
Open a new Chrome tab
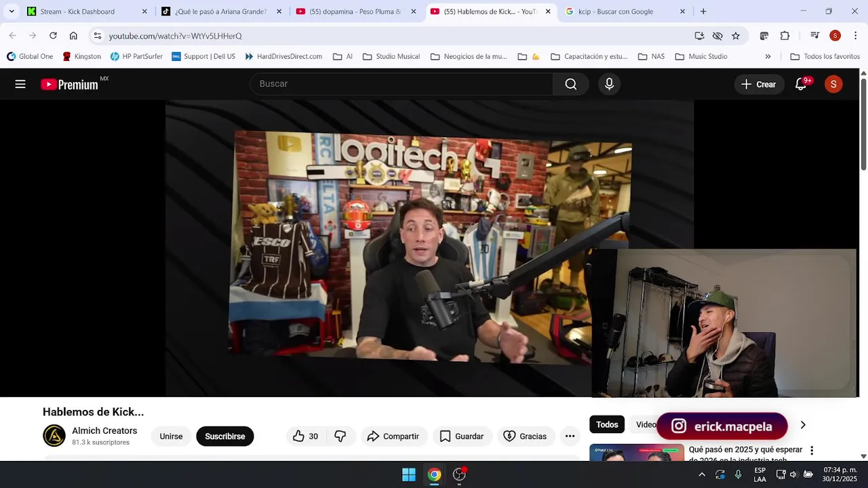coord(703,12)
